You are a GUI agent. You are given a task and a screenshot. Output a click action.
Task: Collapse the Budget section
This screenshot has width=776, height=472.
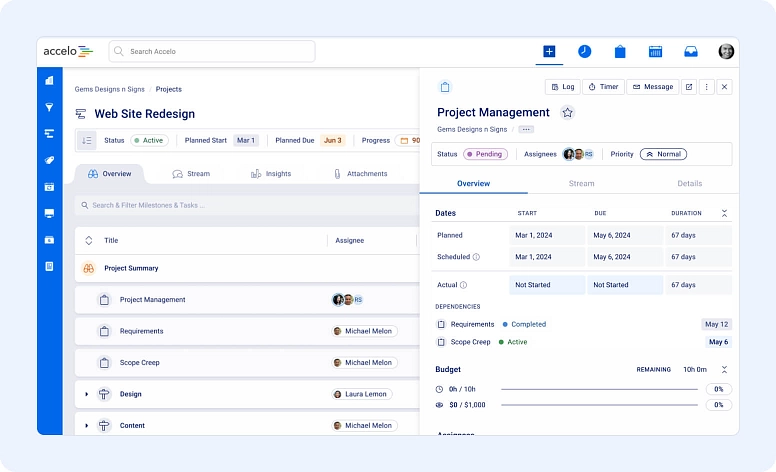(x=724, y=370)
